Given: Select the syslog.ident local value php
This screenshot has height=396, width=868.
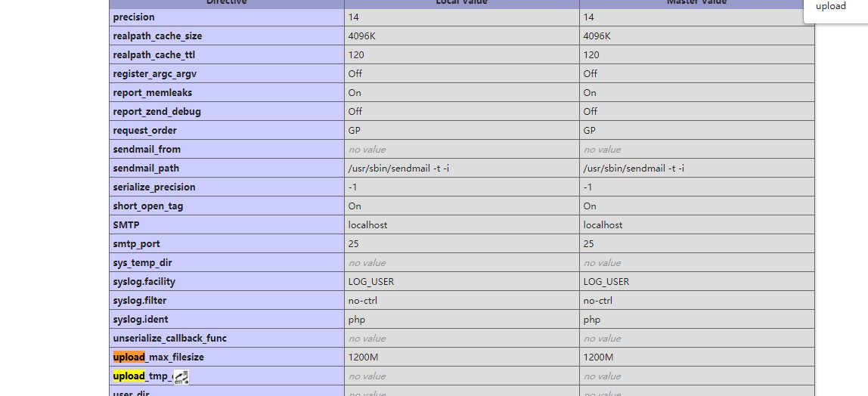Looking at the screenshot, I should pyautogui.click(x=356, y=319).
